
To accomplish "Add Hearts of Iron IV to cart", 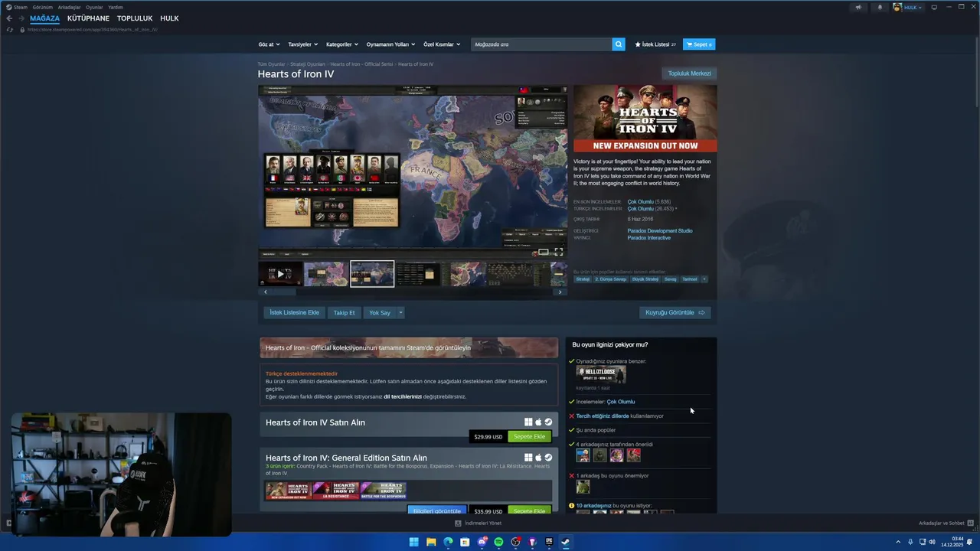I will (529, 436).
